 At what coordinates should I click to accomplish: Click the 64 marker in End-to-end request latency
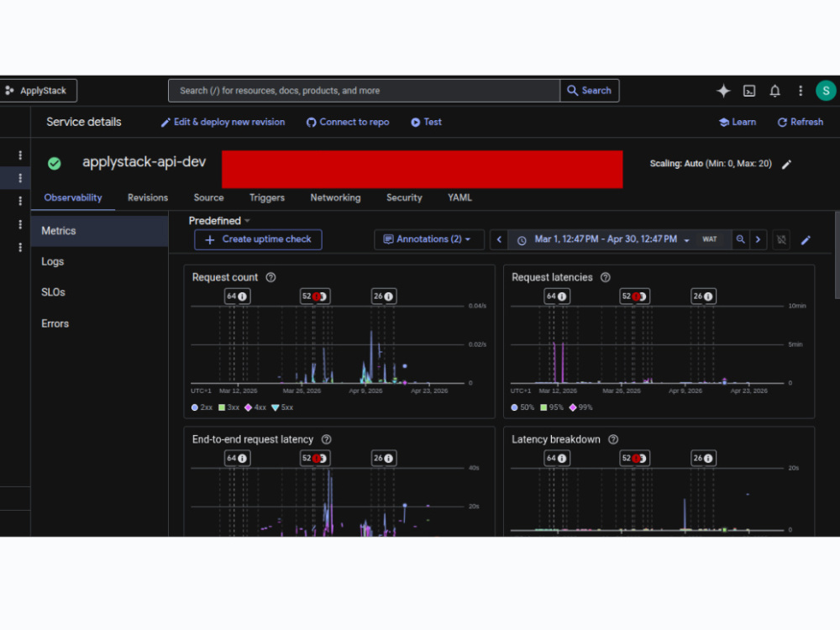coord(237,459)
